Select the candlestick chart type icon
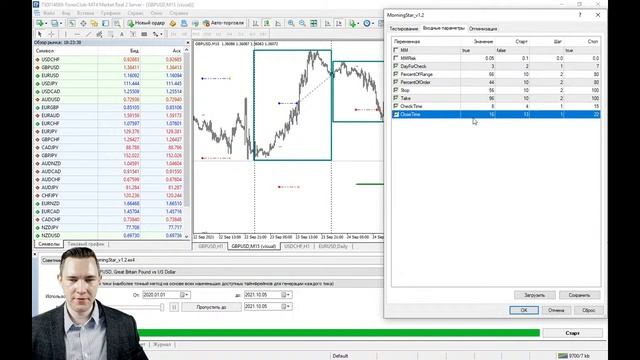This screenshot has height=360, width=640. click(x=267, y=23)
